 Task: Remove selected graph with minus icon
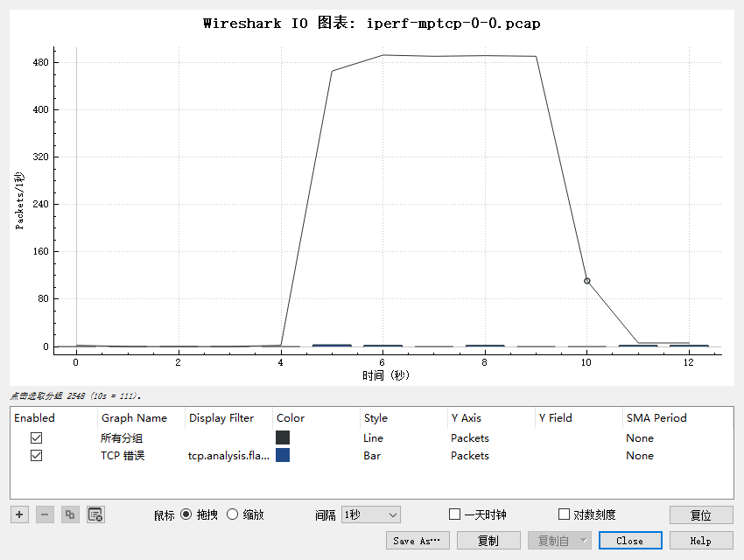(45, 514)
